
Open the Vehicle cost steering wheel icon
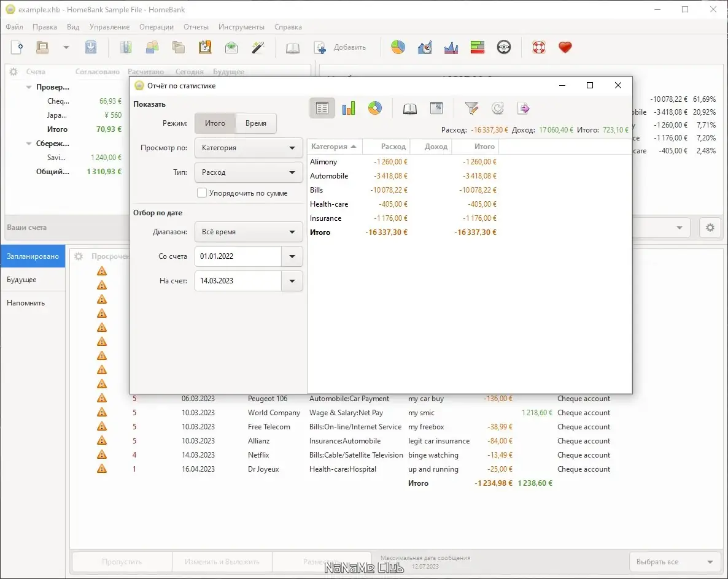[504, 47]
